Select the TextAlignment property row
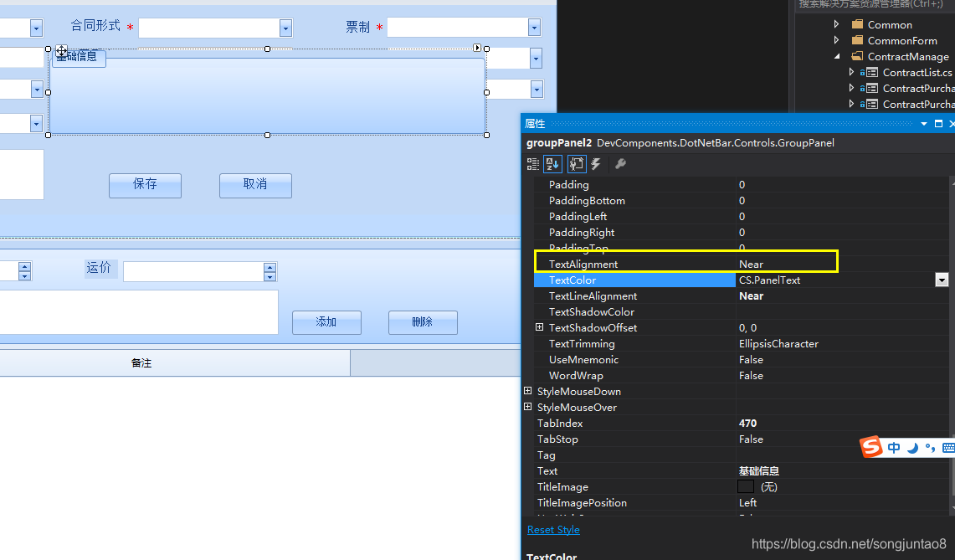The width and height of the screenshot is (955, 560). (x=742, y=264)
